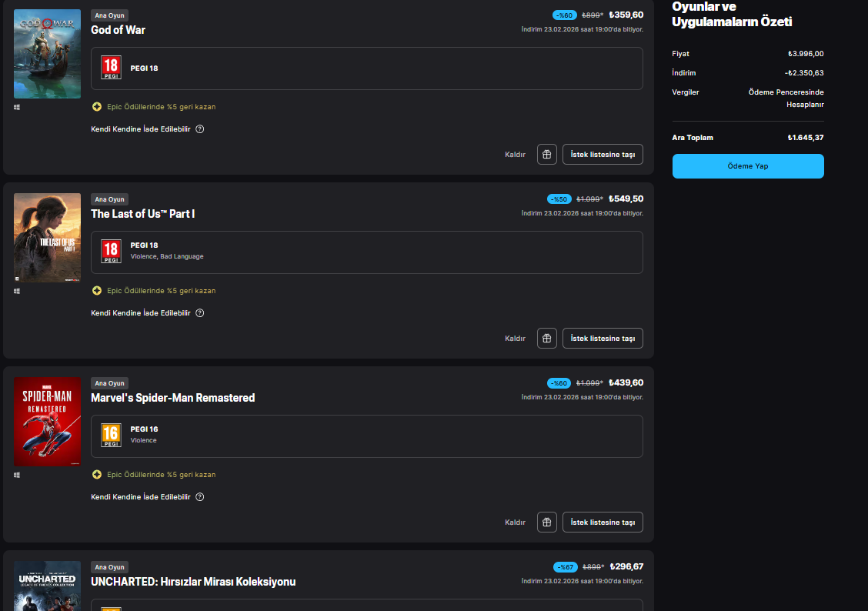The height and width of the screenshot is (611, 868).
Task: Click Spider-Man Remastered price ₺439,60
Action: 626,382
